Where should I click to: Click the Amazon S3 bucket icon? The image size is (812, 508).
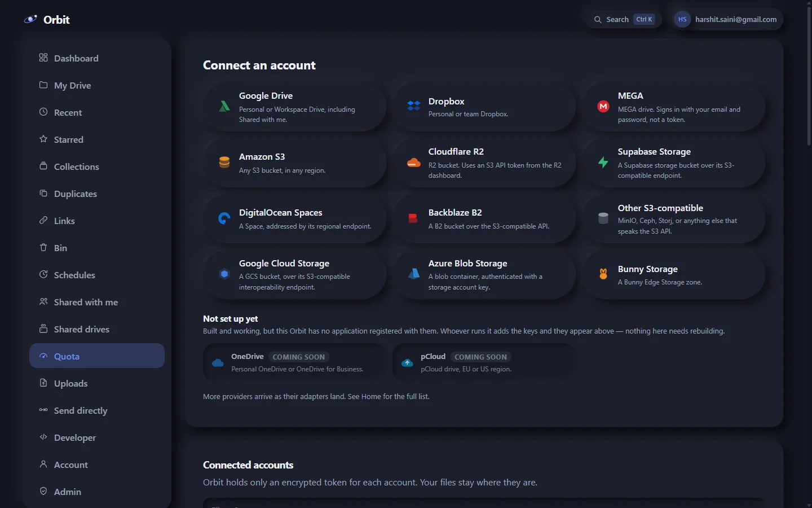[x=224, y=163]
